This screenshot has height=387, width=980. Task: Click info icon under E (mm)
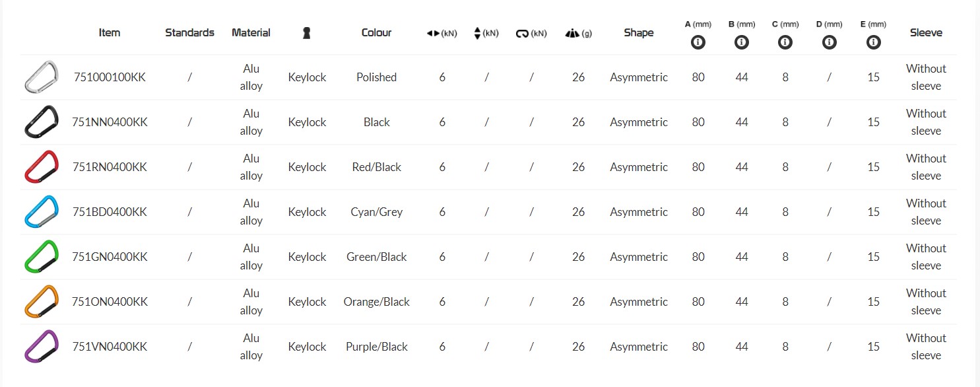click(x=874, y=42)
